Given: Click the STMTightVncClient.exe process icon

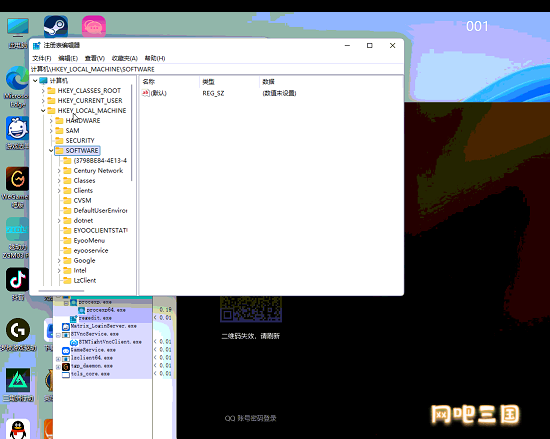Looking at the screenshot, I should click(74, 342).
